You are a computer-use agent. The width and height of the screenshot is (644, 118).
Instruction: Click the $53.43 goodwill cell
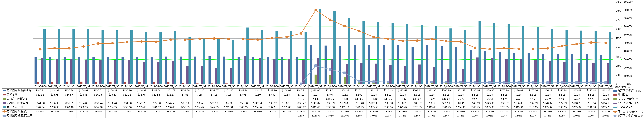[315, 99]
